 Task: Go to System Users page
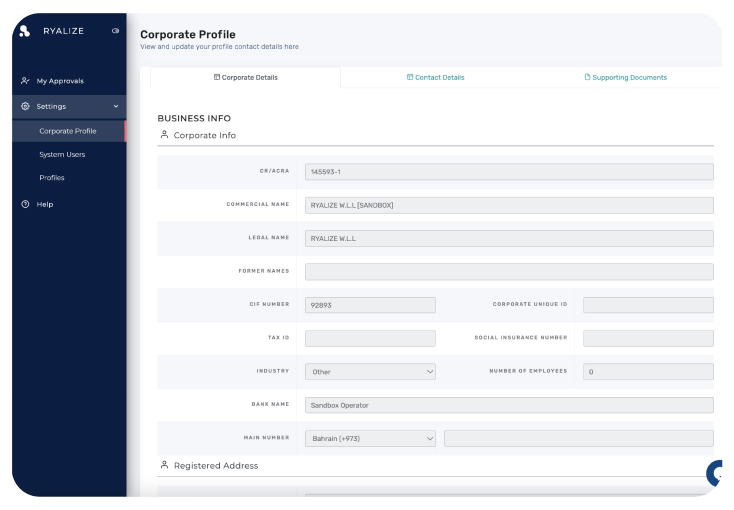pyautogui.click(x=62, y=155)
